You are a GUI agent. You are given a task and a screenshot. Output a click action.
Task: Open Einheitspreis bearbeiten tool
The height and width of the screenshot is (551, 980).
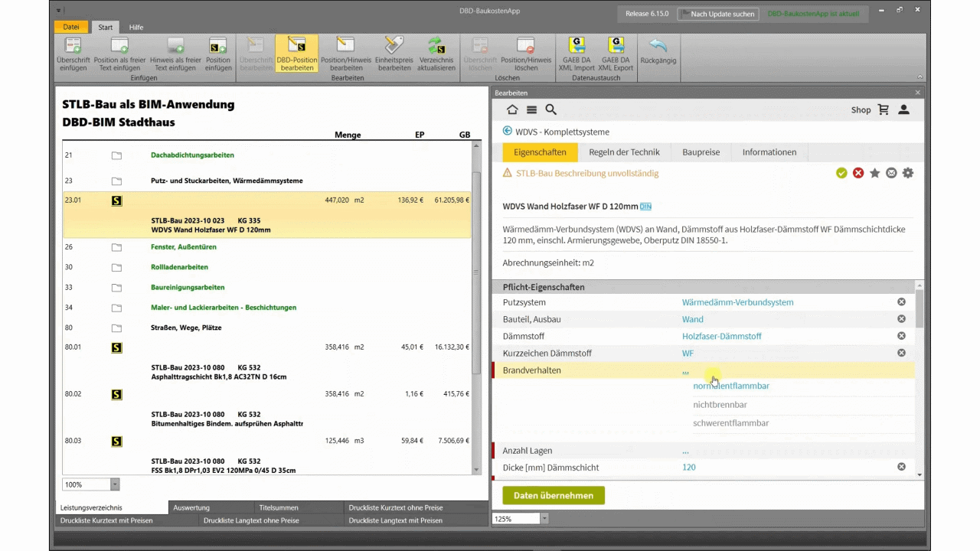(394, 54)
